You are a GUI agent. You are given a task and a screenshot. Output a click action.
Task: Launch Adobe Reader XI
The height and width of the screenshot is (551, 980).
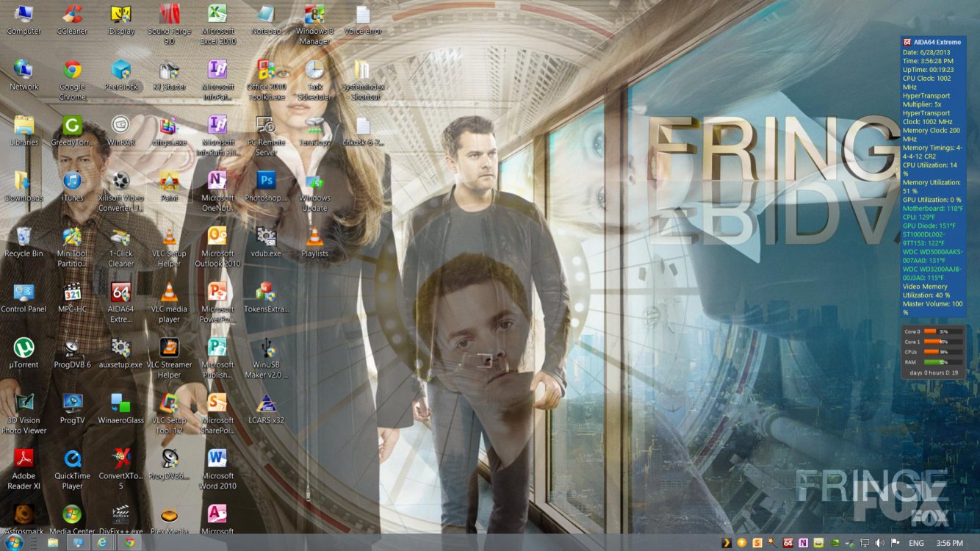click(24, 470)
